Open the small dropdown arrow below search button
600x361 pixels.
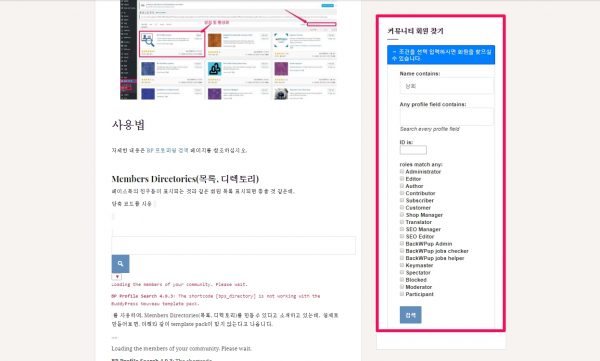pyautogui.click(x=117, y=277)
